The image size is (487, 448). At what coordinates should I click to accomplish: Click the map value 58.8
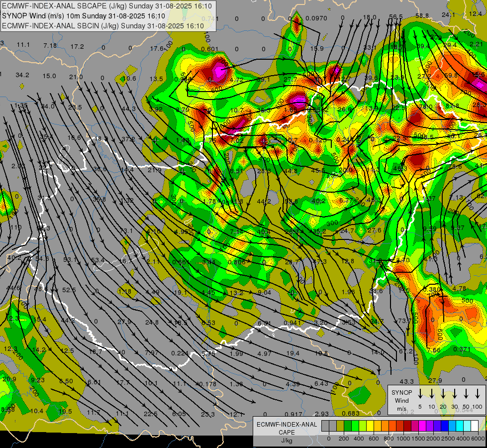pyautogui.click(x=422, y=15)
